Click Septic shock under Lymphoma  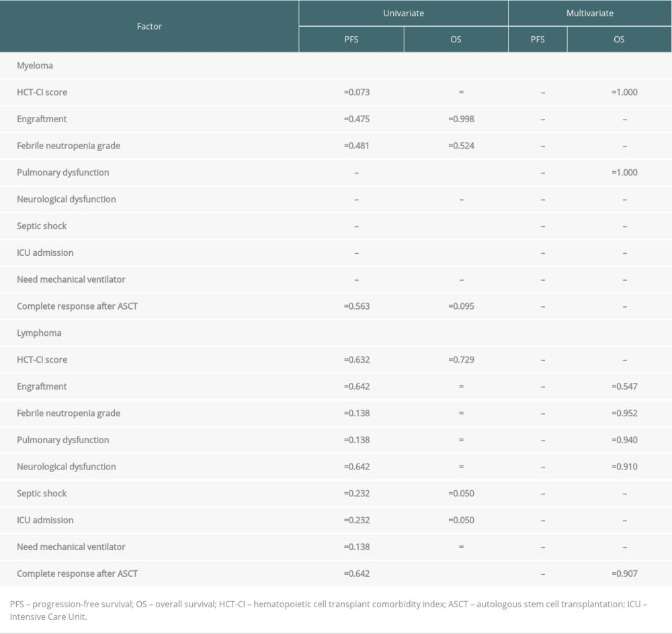42,493
